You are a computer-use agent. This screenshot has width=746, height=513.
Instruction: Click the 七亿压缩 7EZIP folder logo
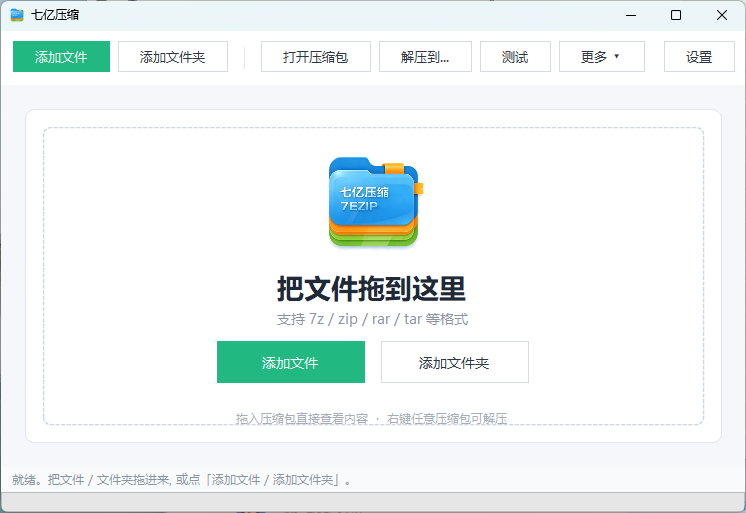[x=375, y=202]
